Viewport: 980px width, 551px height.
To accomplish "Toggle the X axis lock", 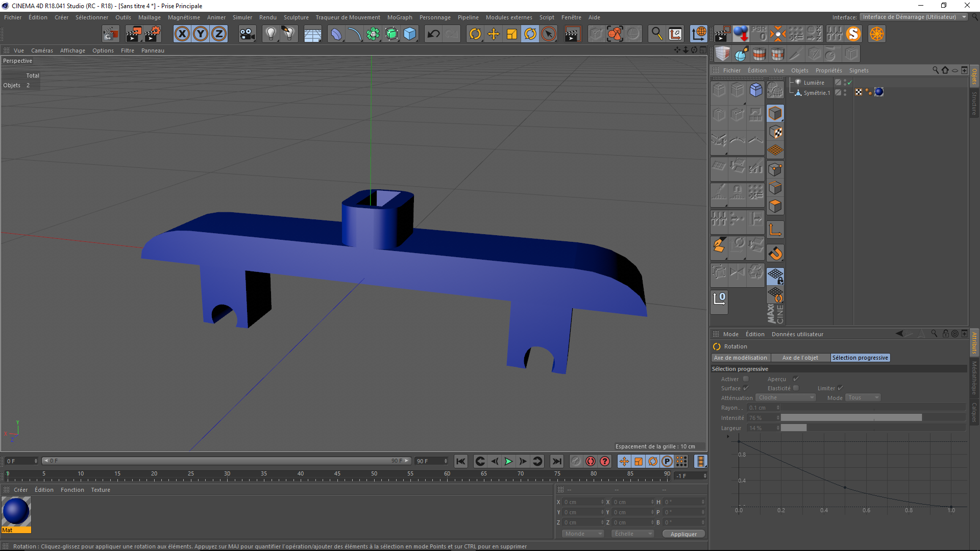I will coord(182,34).
